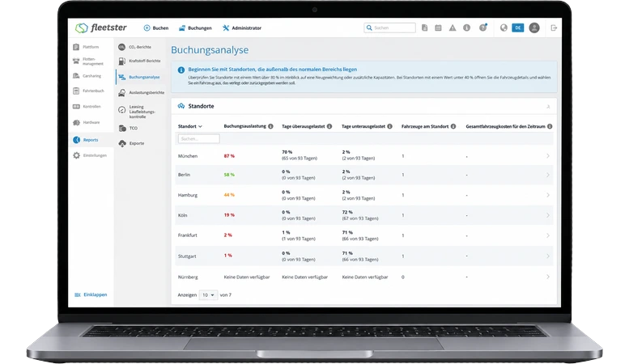Click info icon next to Tage unterausgelastet

pyautogui.click(x=389, y=126)
